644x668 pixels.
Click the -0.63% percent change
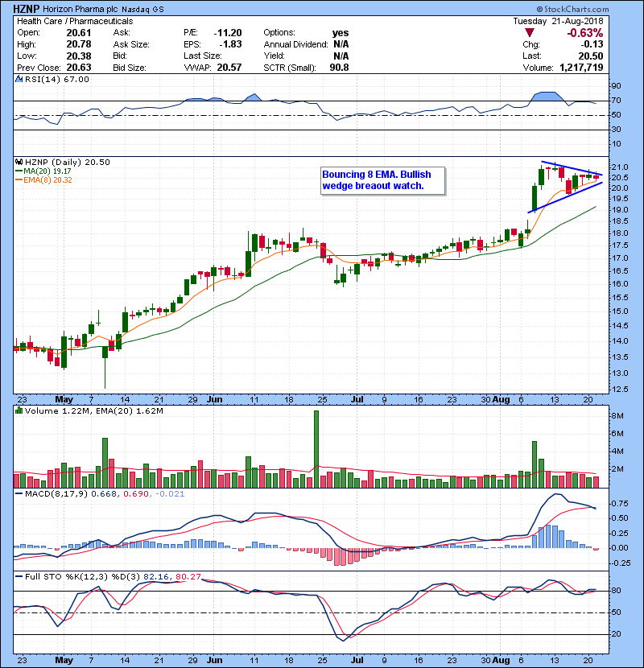pyautogui.click(x=584, y=33)
